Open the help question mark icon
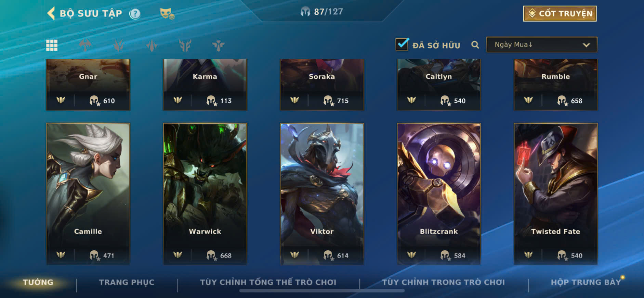 pyautogui.click(x=135, y=14)
